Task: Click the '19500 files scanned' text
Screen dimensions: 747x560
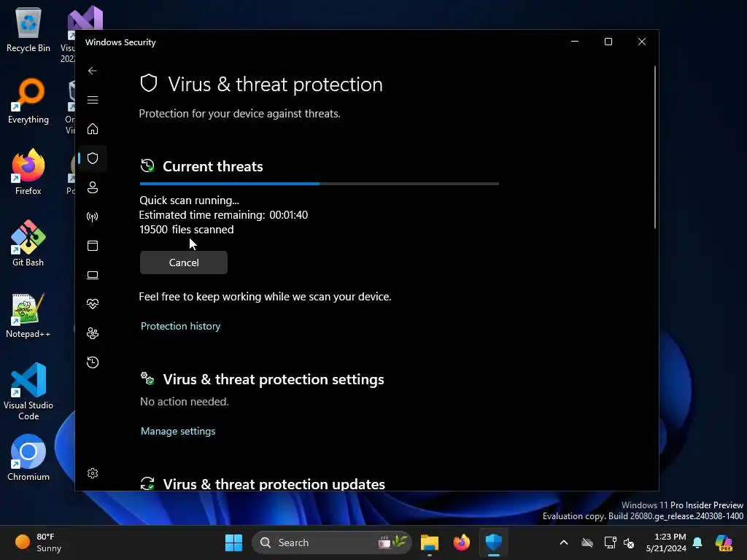Action: click(x=186, y=230)
